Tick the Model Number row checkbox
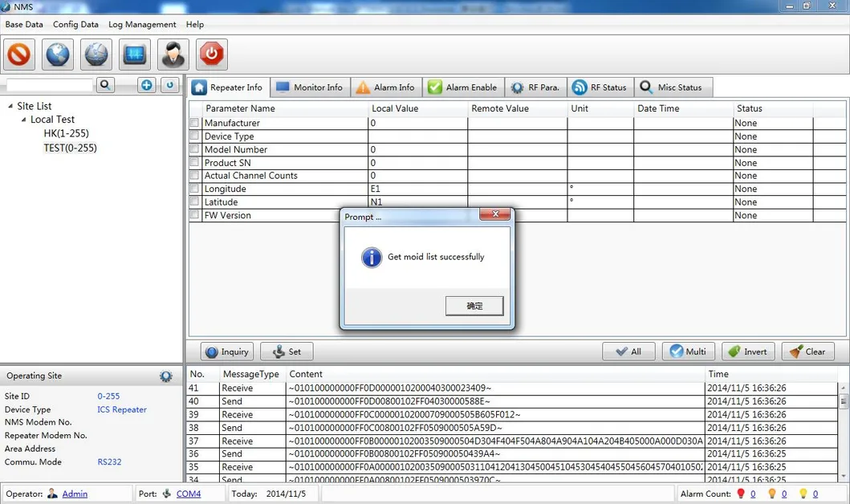 coord(194,149)
